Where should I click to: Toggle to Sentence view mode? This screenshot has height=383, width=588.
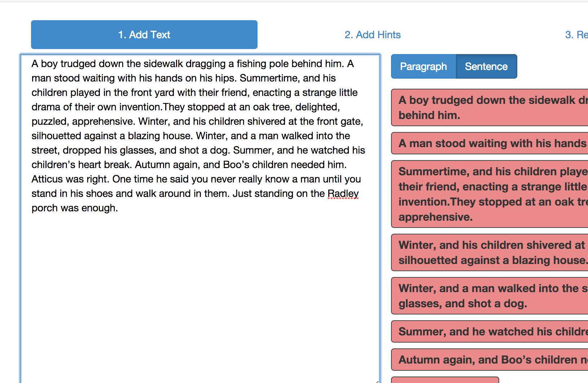tap(486, 66)
